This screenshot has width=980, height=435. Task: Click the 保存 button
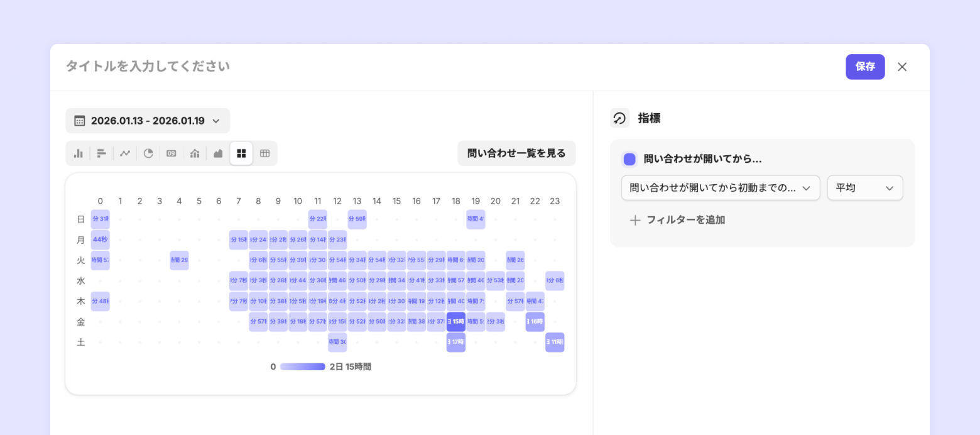(865, 67)
